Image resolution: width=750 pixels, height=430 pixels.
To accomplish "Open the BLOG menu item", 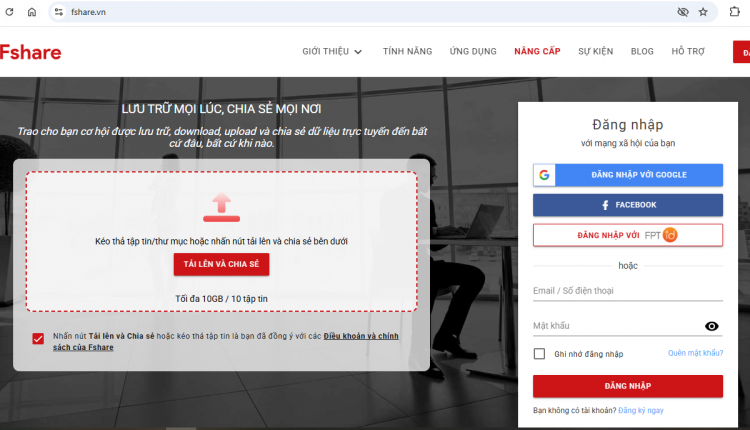I will pos(642,51).
